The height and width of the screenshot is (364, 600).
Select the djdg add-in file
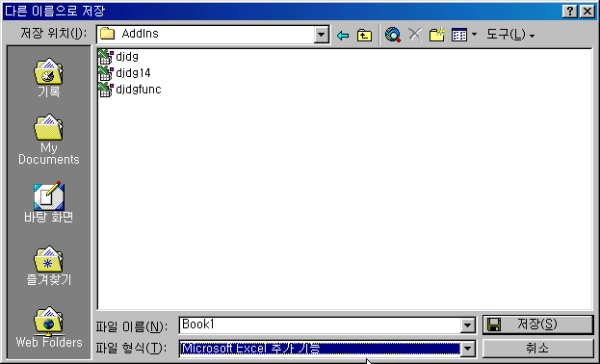point(118,57)
